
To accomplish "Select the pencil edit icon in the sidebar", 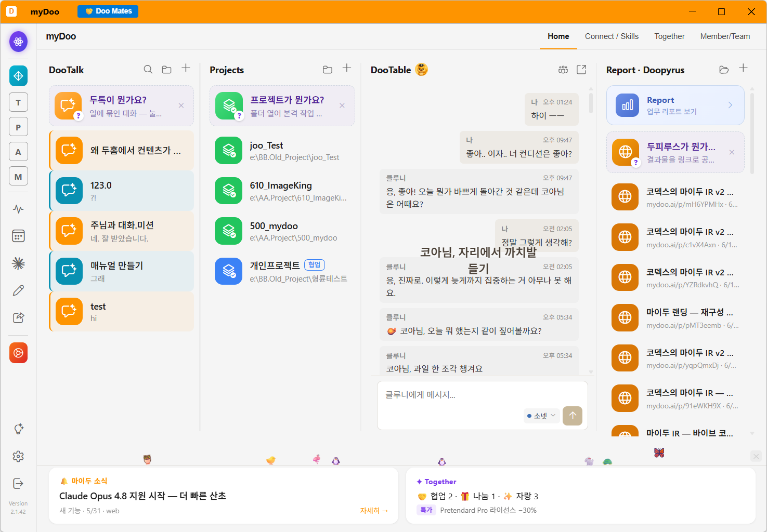I will (x=18, y=290).
